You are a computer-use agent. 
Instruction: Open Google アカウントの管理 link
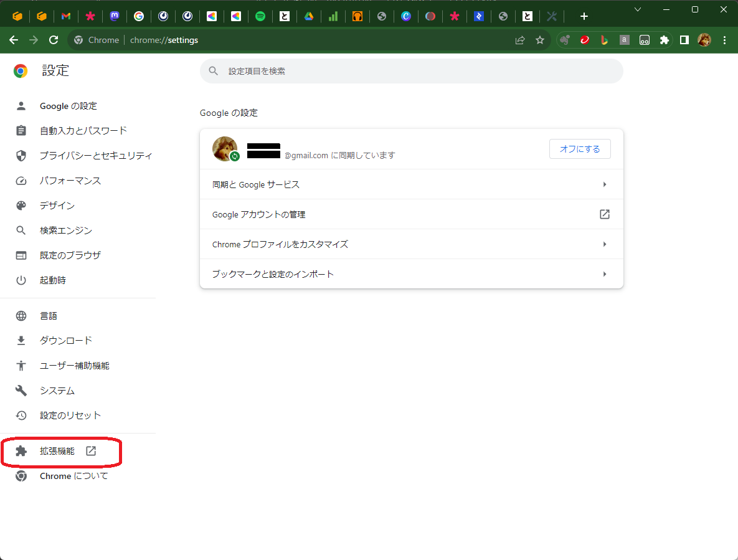pos(411,214)
